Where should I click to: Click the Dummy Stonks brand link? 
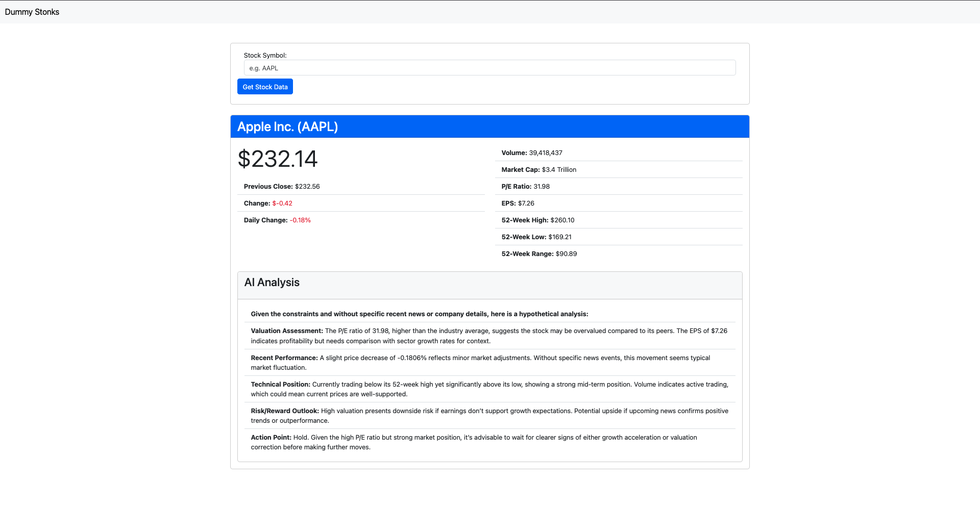pyautogui.click(x=32, y=12)
